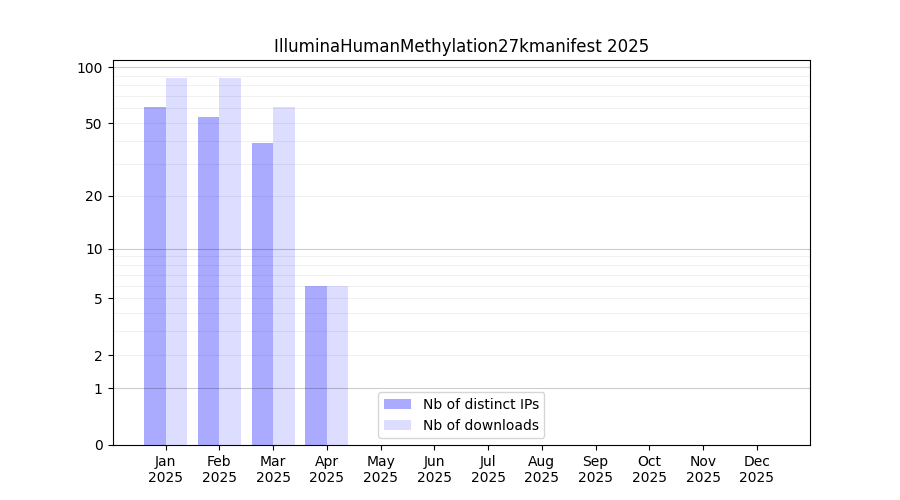The height and width of the screenshot is (500, 900).
Task: Select the Dec 2025 x-axis label
Action: pos(757,469)
